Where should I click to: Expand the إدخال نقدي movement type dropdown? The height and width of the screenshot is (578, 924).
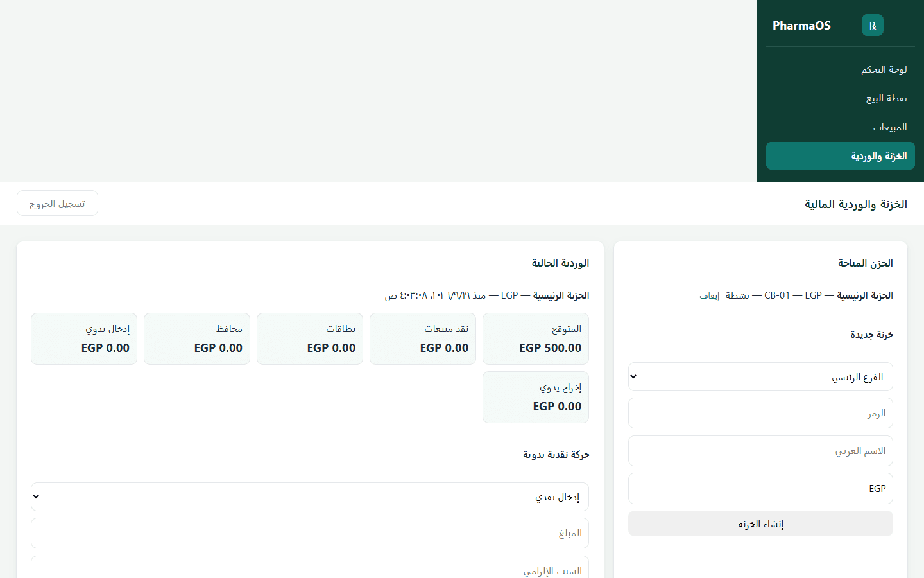click(310, 497)
